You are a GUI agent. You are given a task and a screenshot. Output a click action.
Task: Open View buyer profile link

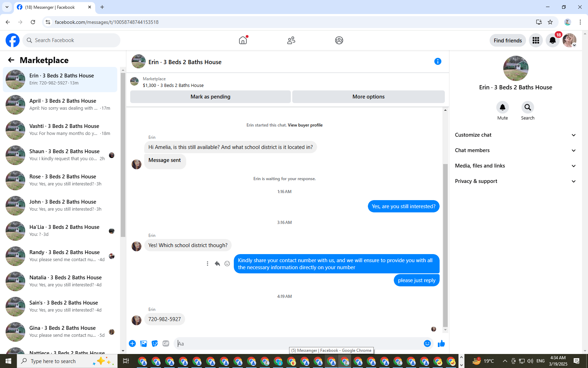point(305,125)
